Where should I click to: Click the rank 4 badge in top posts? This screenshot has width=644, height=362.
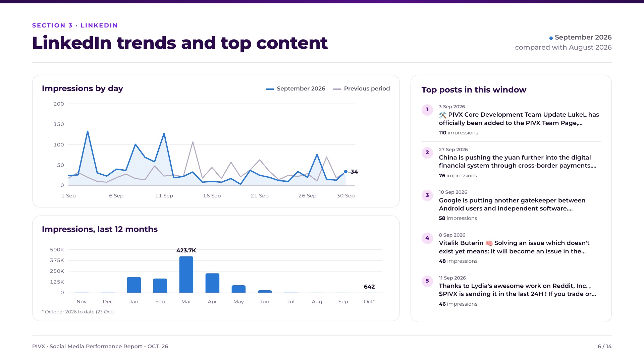point(427,238)
